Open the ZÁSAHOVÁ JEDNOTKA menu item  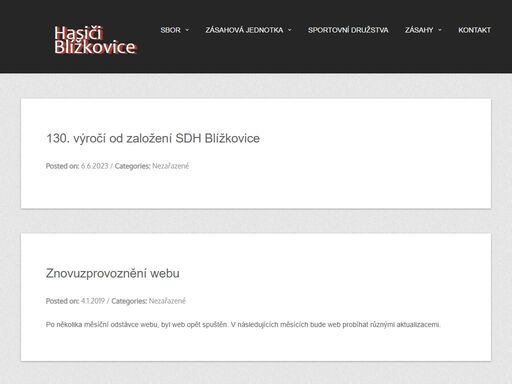click(x=244, y=30)
